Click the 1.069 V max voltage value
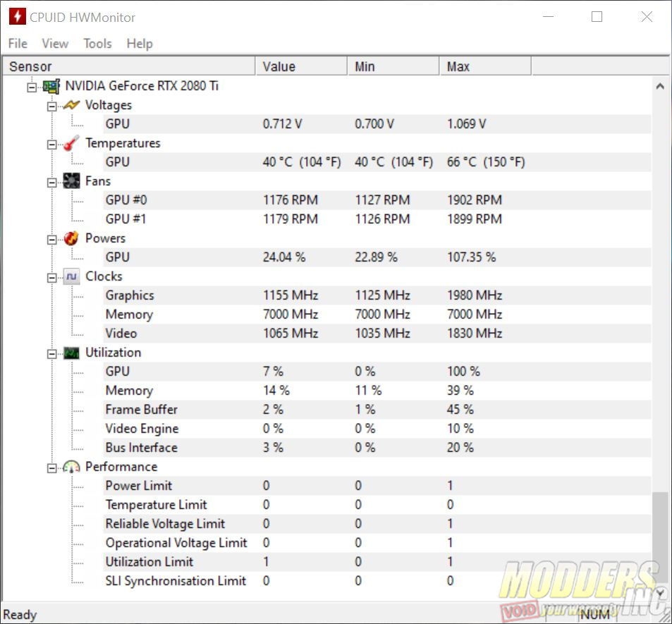The height and width of the screenshot is (624, 672). pos(467,124)
